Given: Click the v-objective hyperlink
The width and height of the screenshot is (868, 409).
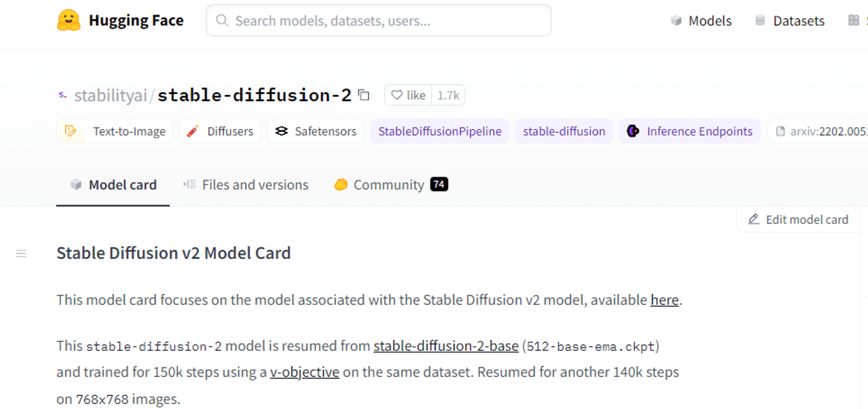Looking at the screenshot, I should coord(304,372).
